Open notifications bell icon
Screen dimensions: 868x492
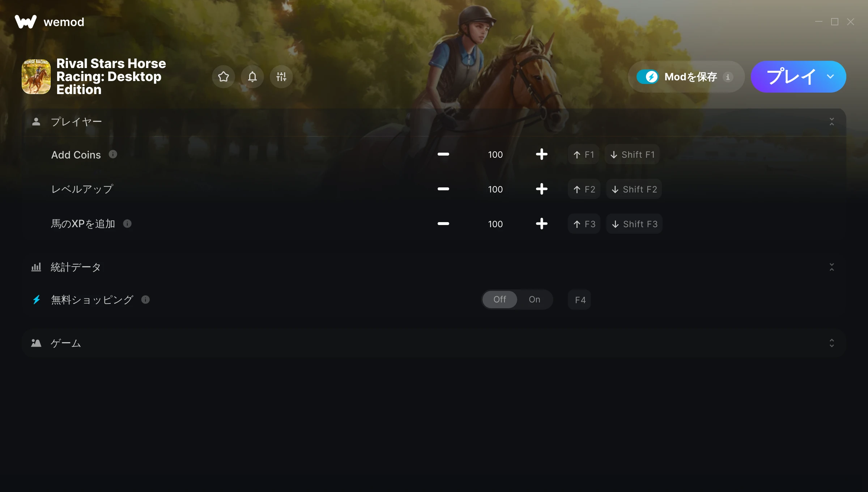tap(252, 77)
